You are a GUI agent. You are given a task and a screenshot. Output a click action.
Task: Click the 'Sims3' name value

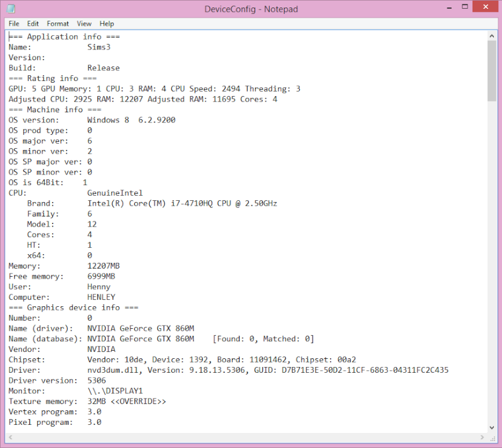point(99,47)
